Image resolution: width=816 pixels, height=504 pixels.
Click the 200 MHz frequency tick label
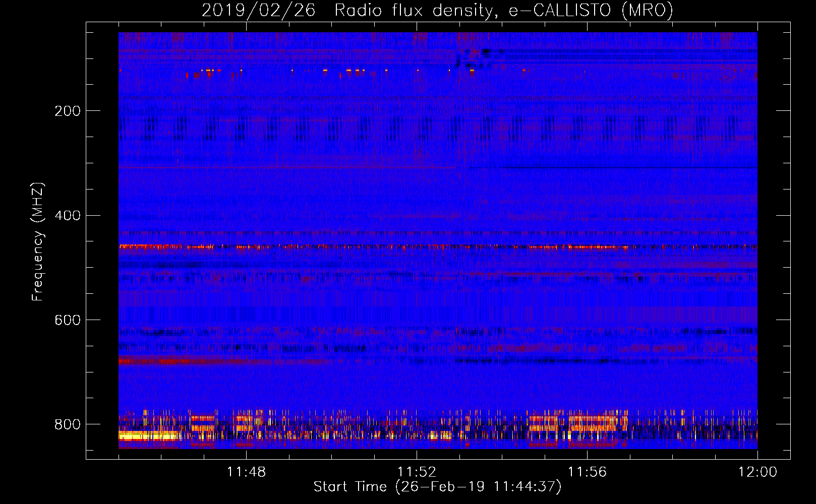68,111
